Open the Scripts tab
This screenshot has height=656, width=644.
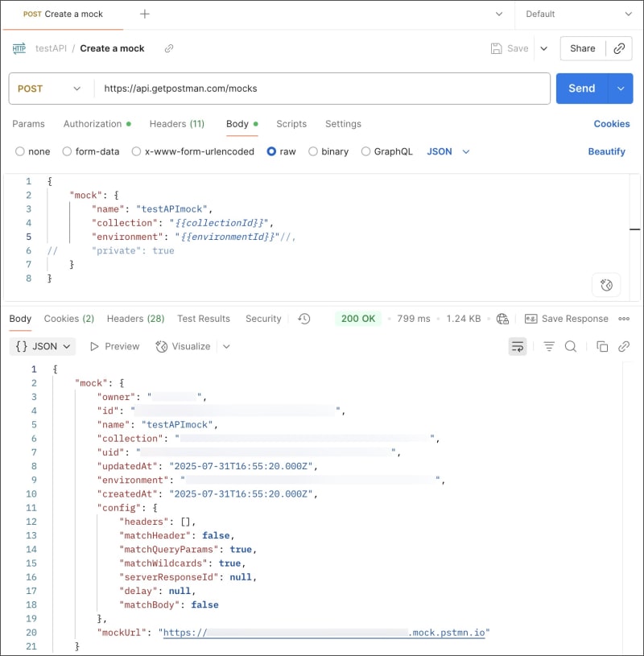[291, 124]
